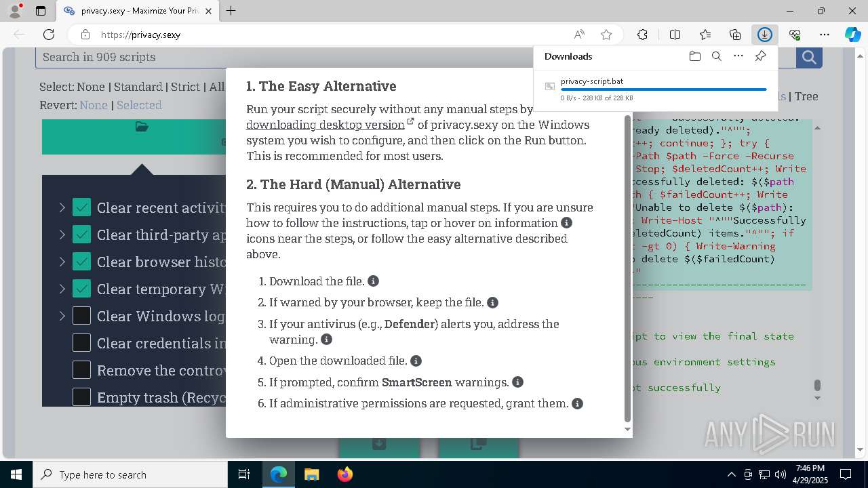Image resolution: width=868 pixels, height=488 pixels.
Task: Pin the Downloads panel
Action: 760,56
